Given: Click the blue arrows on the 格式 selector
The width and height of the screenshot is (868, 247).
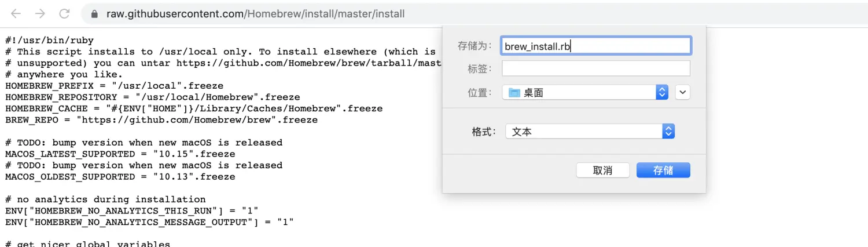Looking at the screenshot, I should [x=668, y=132].
